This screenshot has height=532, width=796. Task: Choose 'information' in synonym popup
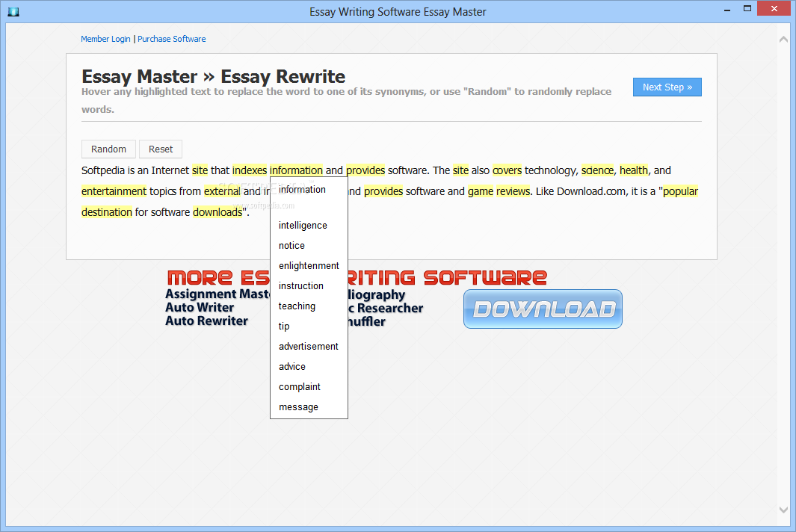coord(302,189)
